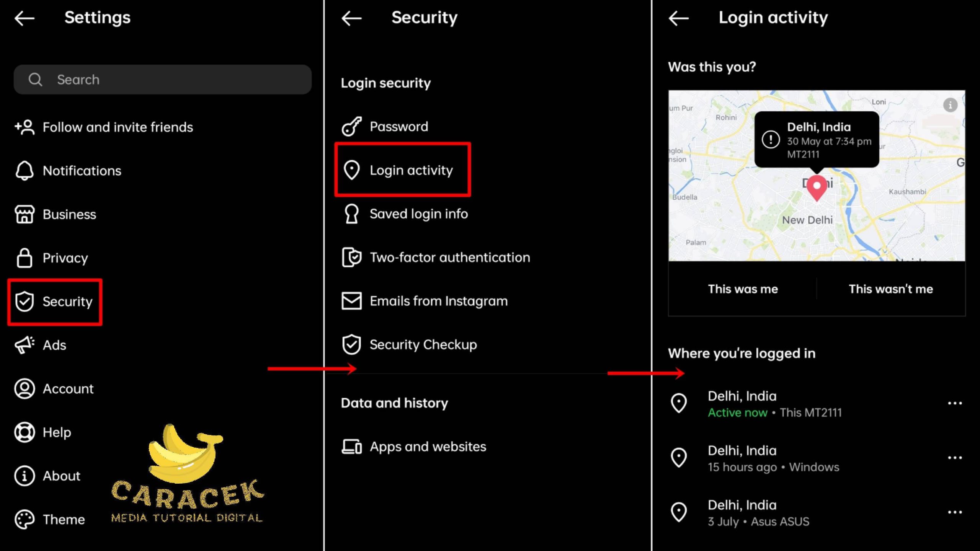Viewport: 980px width, 551px height.
Task: Open three-dot menu for Windows session
Action: 955,458
